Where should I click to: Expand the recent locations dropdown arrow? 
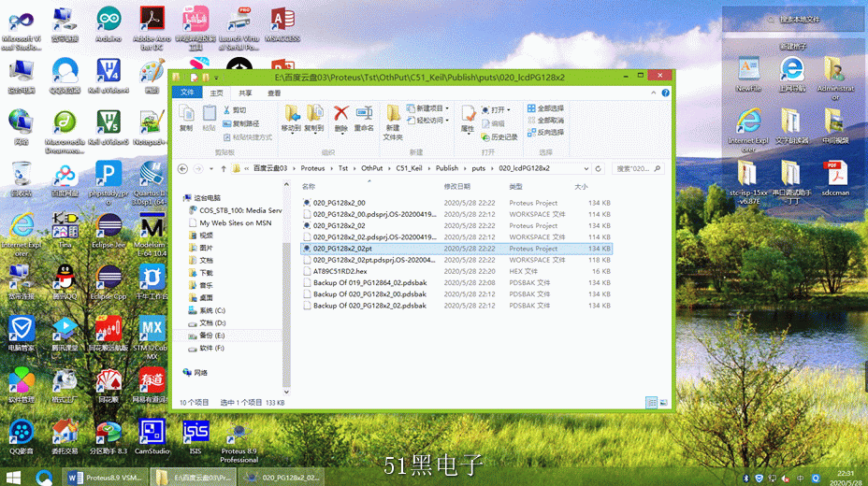(x=211, y=168)
